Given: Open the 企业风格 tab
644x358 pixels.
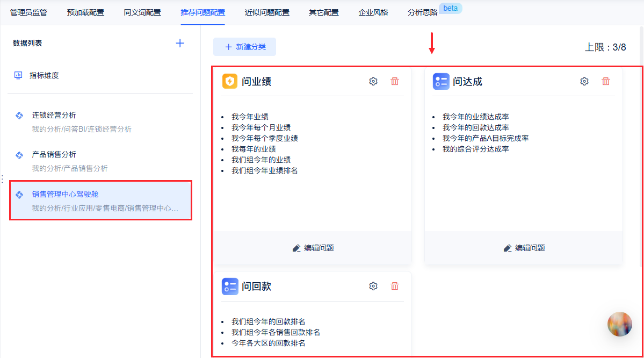Looking at the screenshot, I should click(373, 12).
